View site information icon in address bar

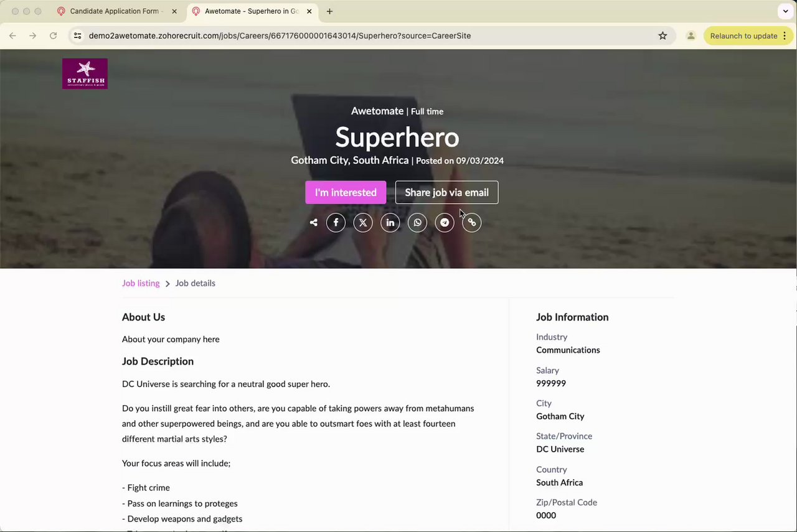(x=77, y=36)
